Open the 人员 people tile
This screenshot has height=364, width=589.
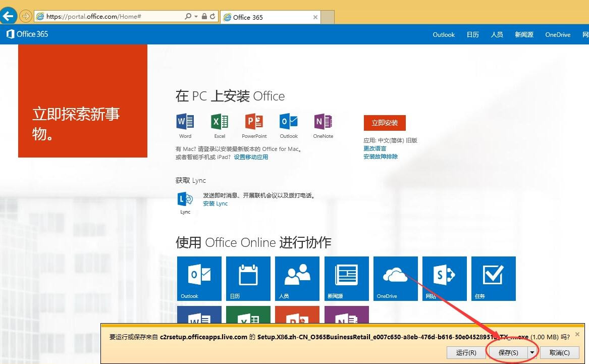(297, 278)
